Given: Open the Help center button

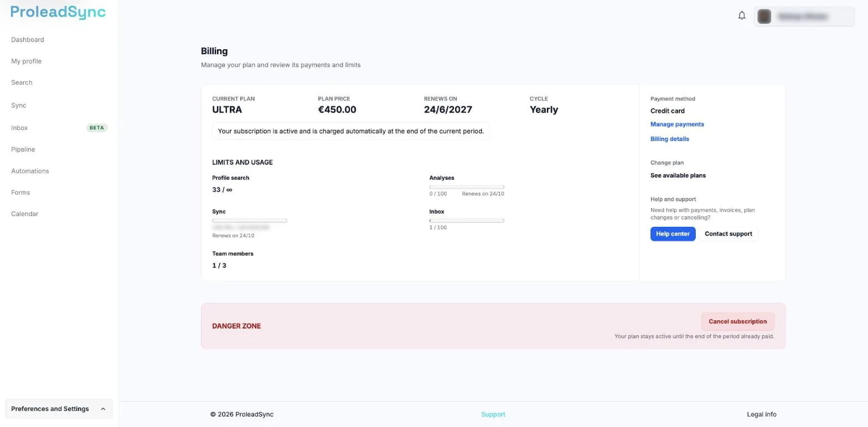Looking at the screenshot, I should (673, 234).
